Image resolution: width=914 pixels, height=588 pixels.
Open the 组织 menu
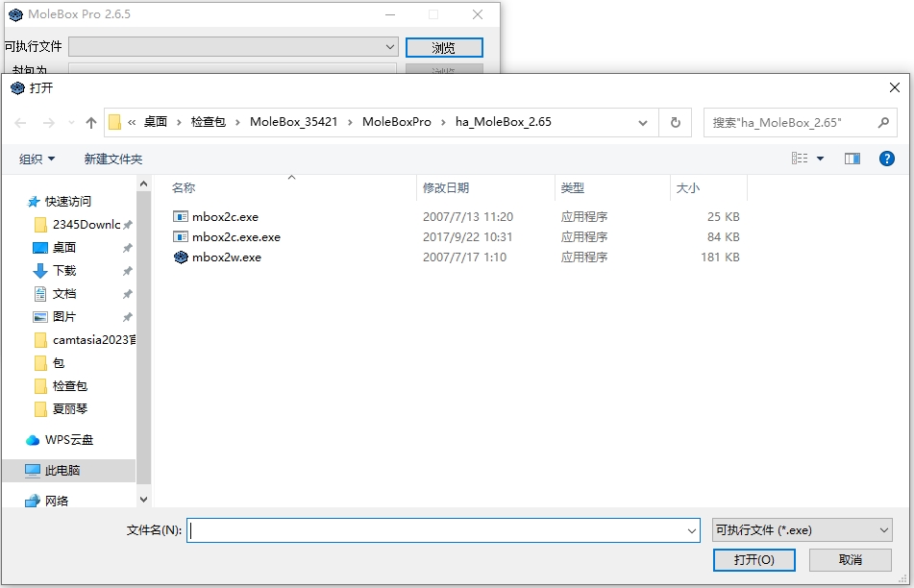point(37,159)
